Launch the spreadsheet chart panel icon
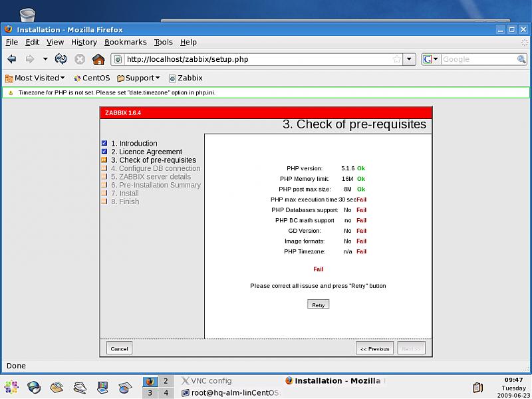Viewport: 532px width, 399px height. pyautogui.click(x=125, y=387)
